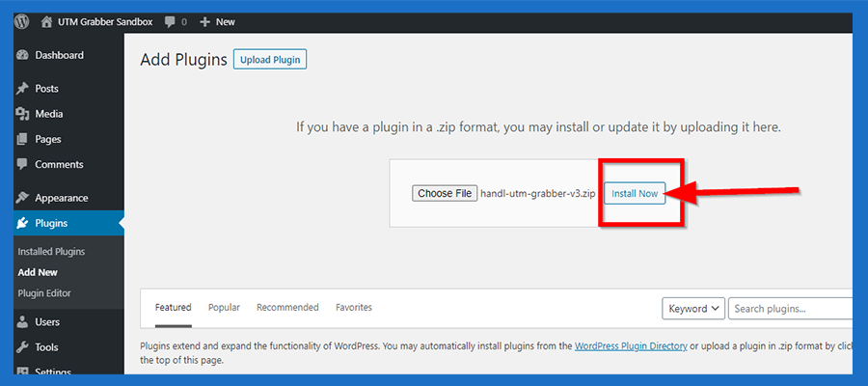
Task: Open Dashboard from the sidebar
Action: [x=59, y=55]
